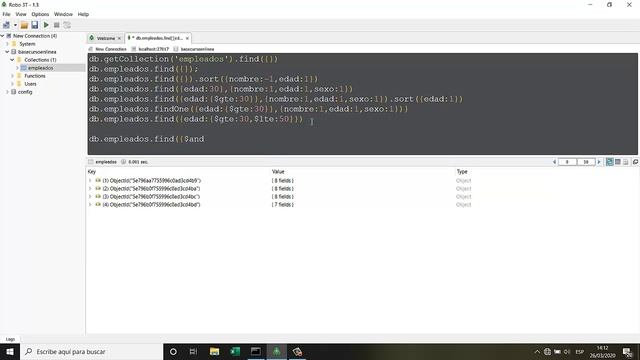640x360 pixels.
Task: Select the empleados collection in tree
Action: (40, 68)
